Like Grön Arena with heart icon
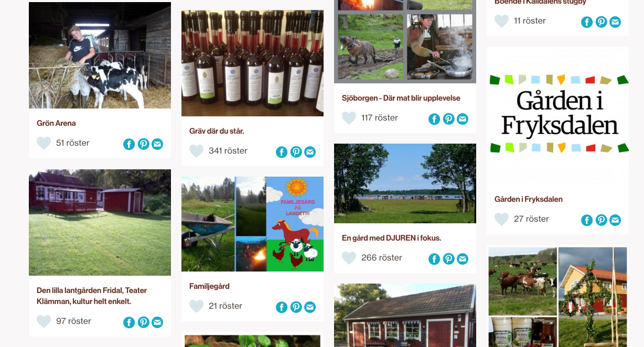The width and height of the screenshot is (644, 347). coord(44,143)
